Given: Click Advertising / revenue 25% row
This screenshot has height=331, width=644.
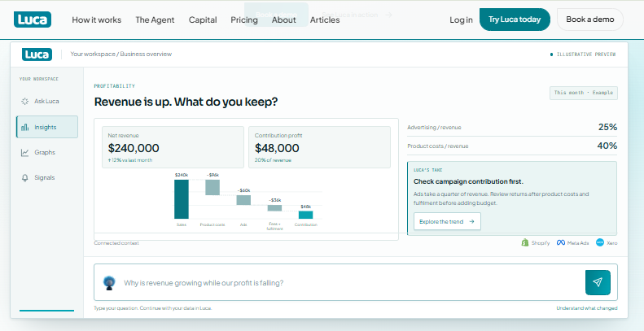Looking at the screenshot, I should click(512, 127).
